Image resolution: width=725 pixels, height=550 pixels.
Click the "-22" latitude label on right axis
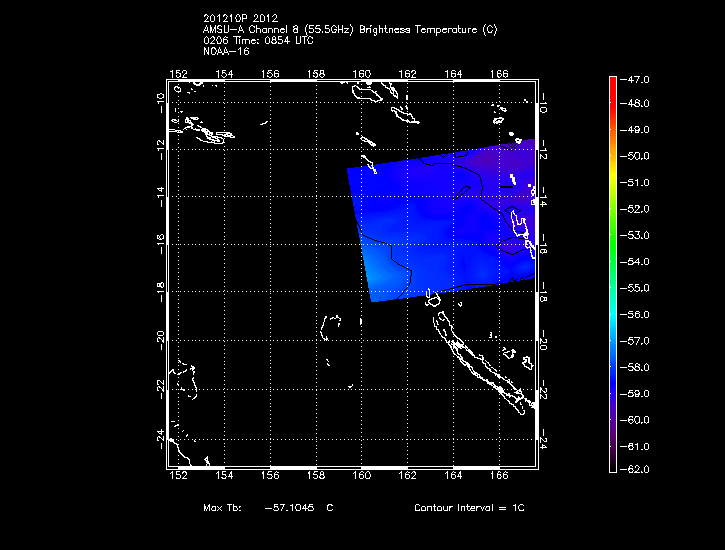pyautogui.click(x=544, y=390)
